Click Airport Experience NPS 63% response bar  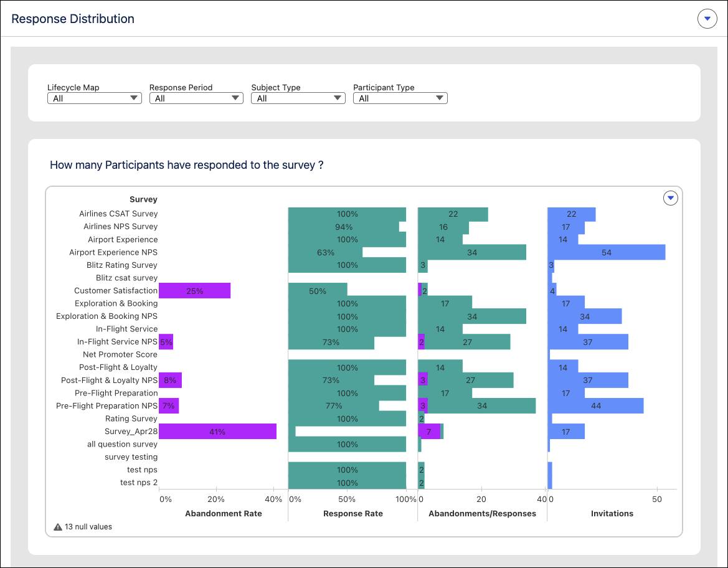click(326, 252)
